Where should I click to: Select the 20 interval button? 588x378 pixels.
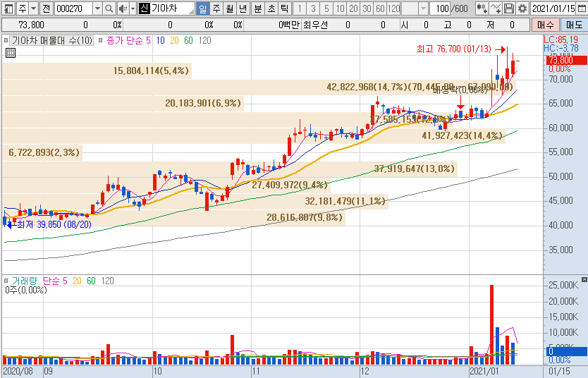pos(353,8)
